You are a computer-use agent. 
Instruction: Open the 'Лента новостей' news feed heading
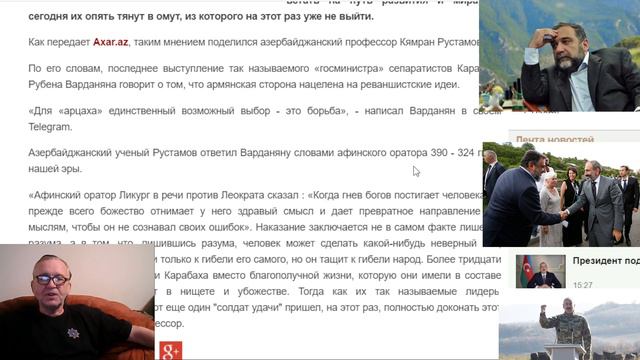tap(555, 139)
